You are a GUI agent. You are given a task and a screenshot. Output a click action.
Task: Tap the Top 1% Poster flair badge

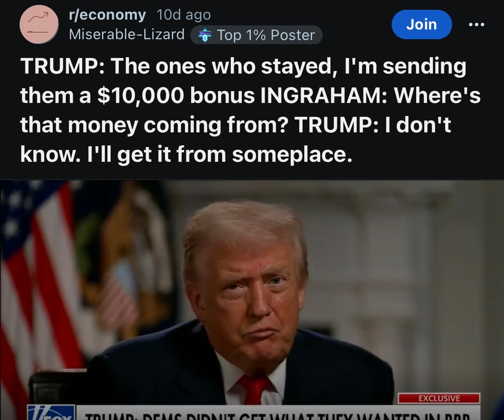point(256,35)
